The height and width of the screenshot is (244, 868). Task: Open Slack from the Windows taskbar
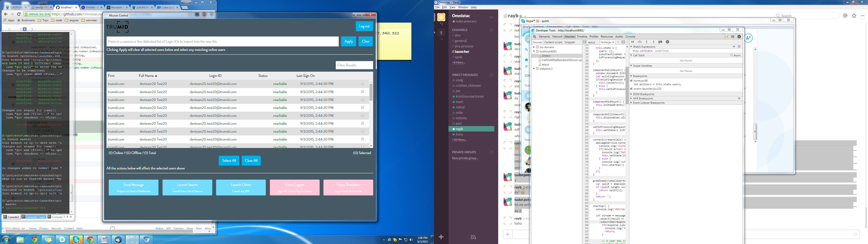pos(62,240)
